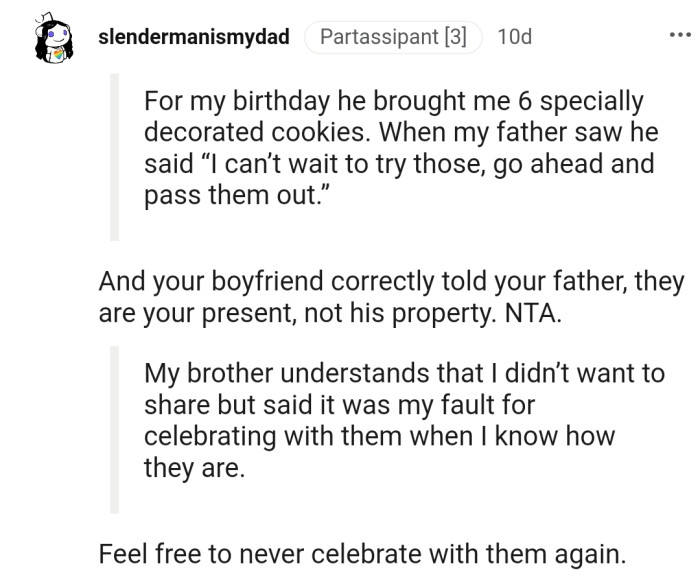Click the 10d comment timestamp
This screenshot has height=586, width=700.
tap(514, 37)
